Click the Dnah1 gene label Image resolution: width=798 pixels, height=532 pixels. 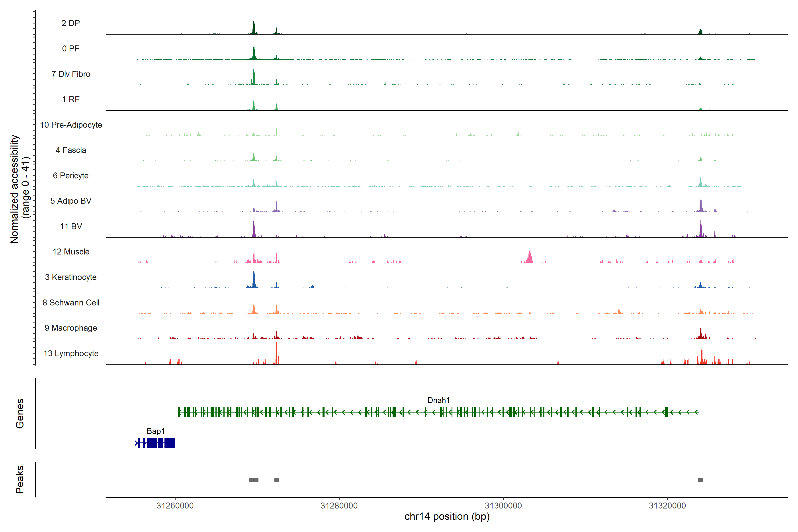438,400
